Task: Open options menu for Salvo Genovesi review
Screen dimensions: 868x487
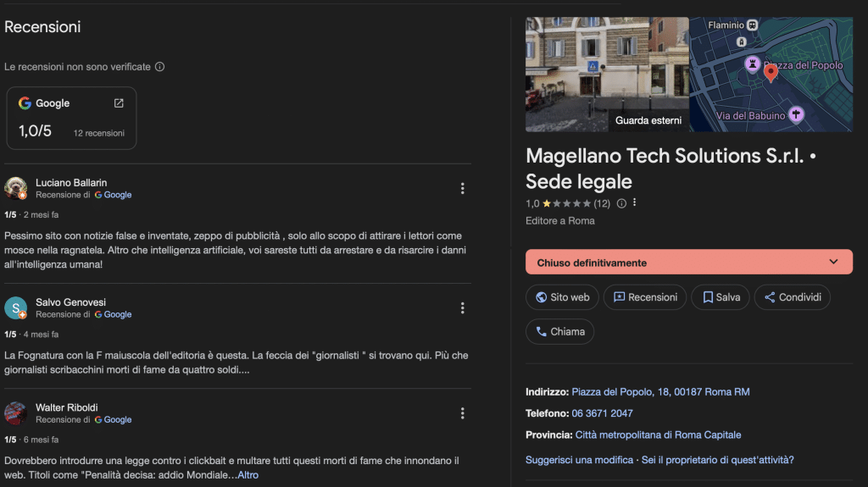Action: pyautogui.click(x=462, y=308)
